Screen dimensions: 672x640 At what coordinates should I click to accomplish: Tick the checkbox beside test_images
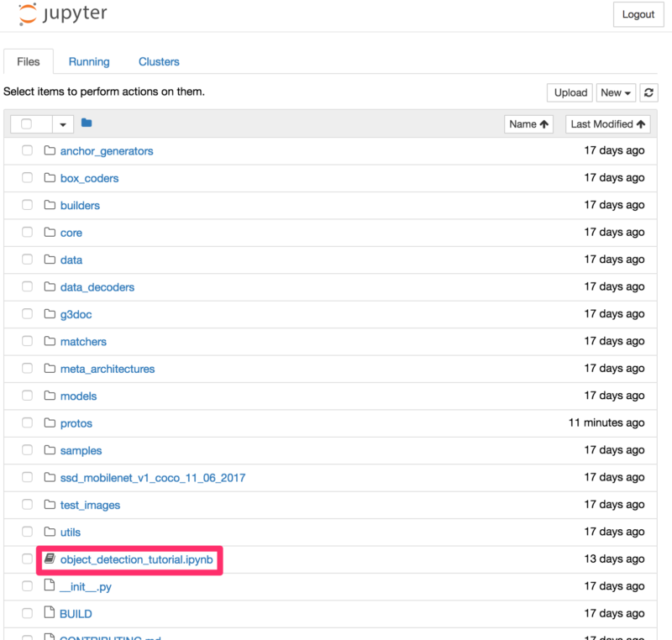pyautogui.click(x=27, y=505)
